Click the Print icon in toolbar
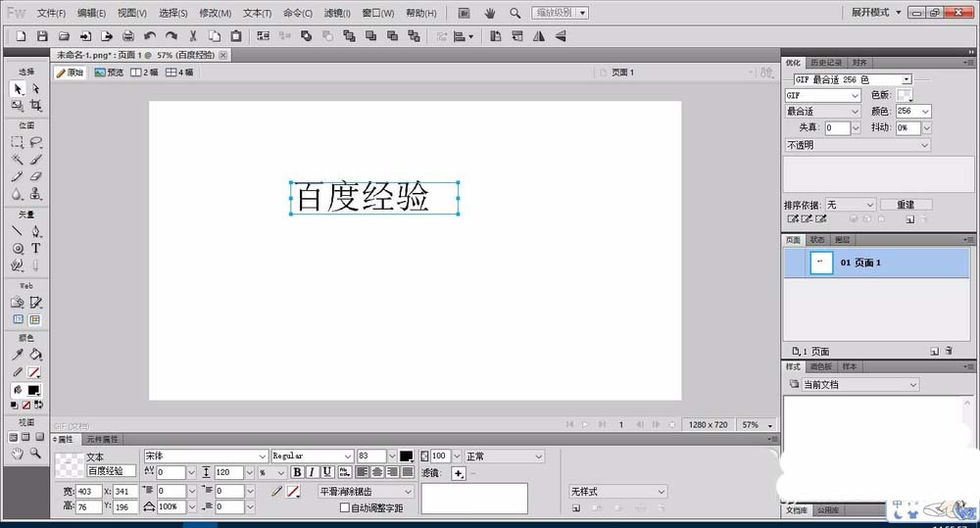 pos(128,36)
